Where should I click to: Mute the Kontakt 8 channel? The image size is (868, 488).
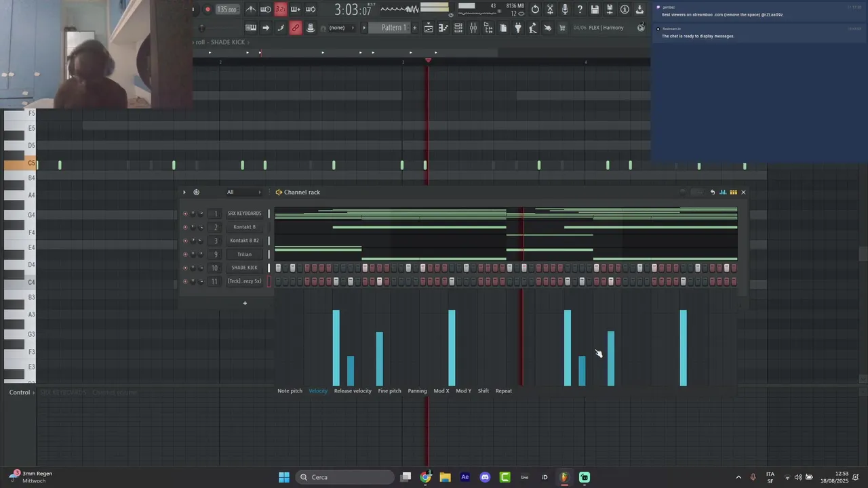tap(185, 227)
